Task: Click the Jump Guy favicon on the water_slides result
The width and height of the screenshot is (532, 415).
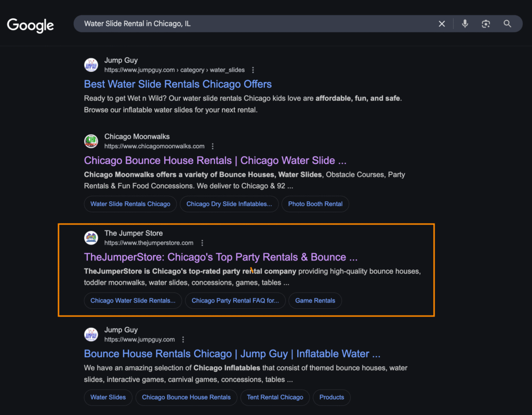Action: [91, 65]
